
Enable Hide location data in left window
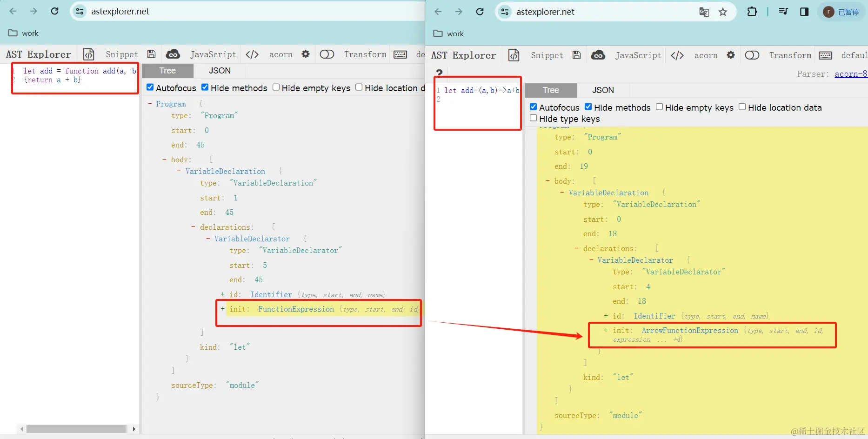pos(359,87)
